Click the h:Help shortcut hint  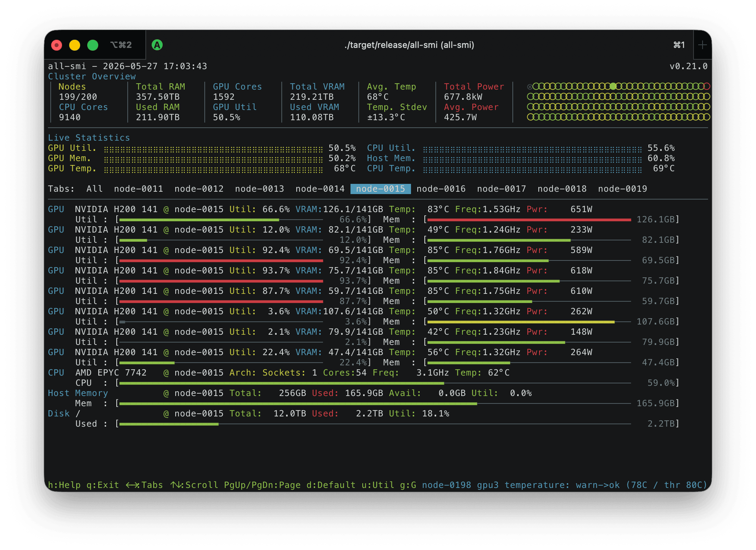point(64,485)
